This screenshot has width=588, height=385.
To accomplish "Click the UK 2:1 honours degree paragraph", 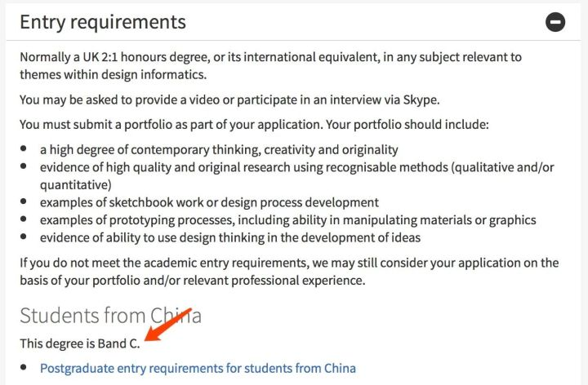I will click(271, 66).
